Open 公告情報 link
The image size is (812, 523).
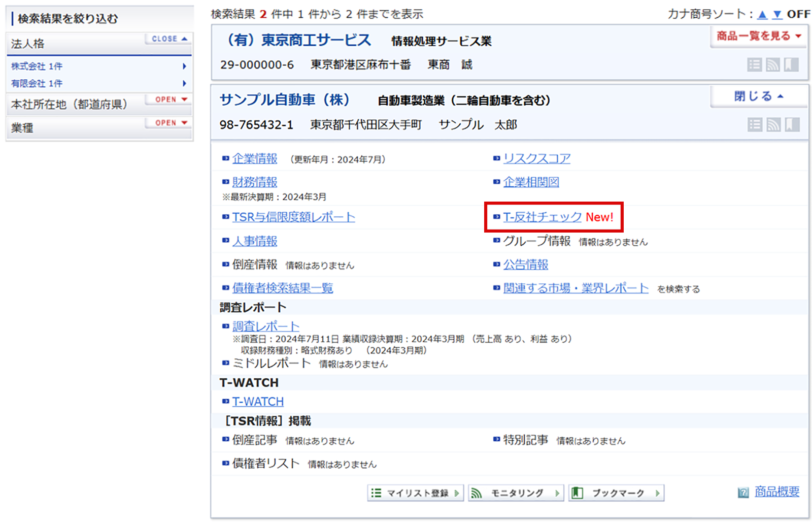(x=526, y=265)
